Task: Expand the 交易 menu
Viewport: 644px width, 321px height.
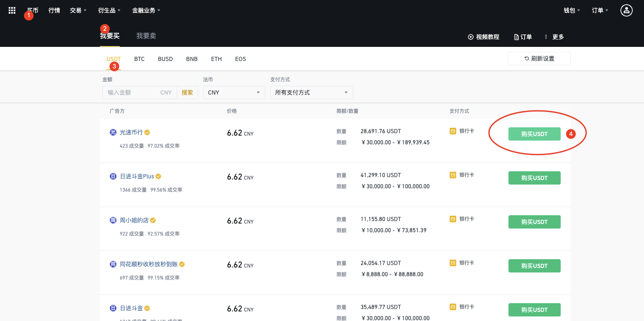Action: coord(78,10)
